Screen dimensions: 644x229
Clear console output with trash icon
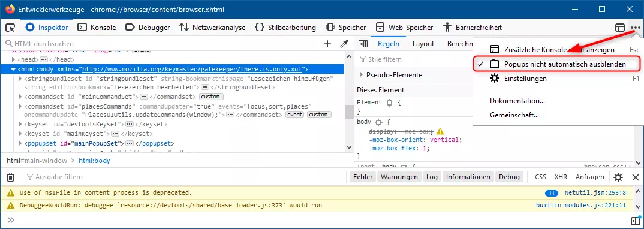(x=11, y=177)
